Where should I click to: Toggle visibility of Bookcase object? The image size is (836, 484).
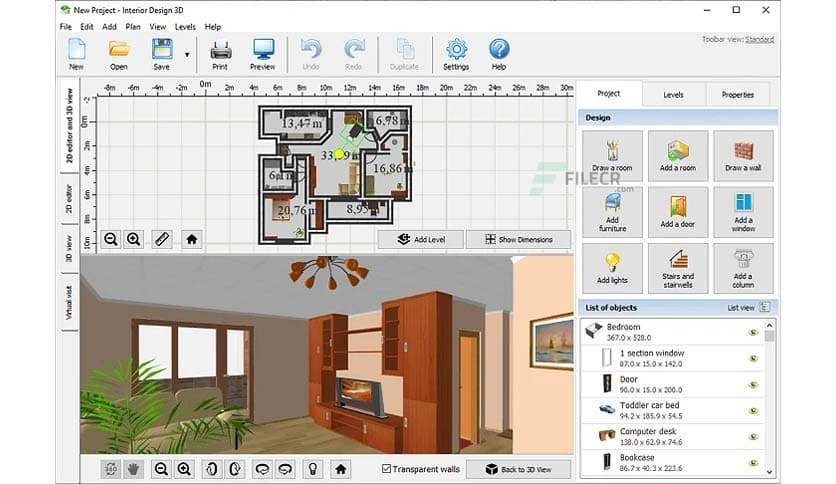(x=753, y=463)
